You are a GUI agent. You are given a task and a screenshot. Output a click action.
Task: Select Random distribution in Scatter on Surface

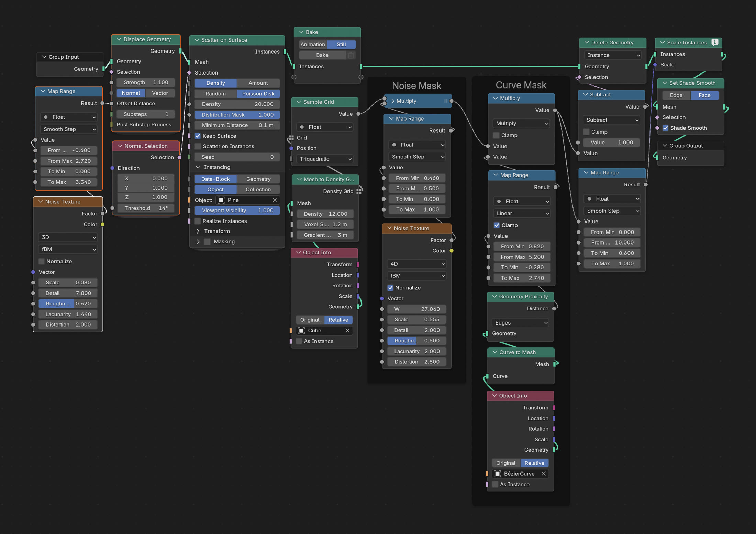tap(215, 94)
